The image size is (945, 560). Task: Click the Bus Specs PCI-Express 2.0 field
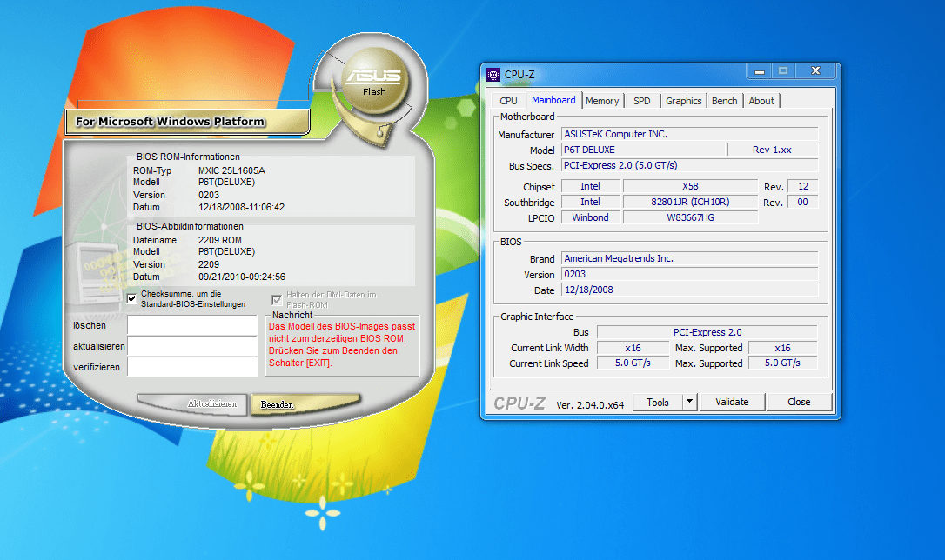689,165
